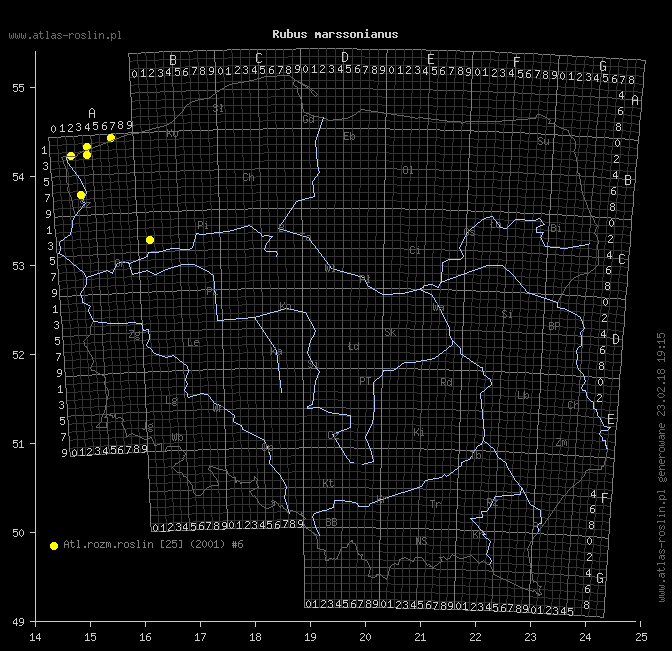Image resolution: width=672 pixels, height=651 pixels.
Task: Click city abbreviation Pi on the map
Action: click(203, 225)
